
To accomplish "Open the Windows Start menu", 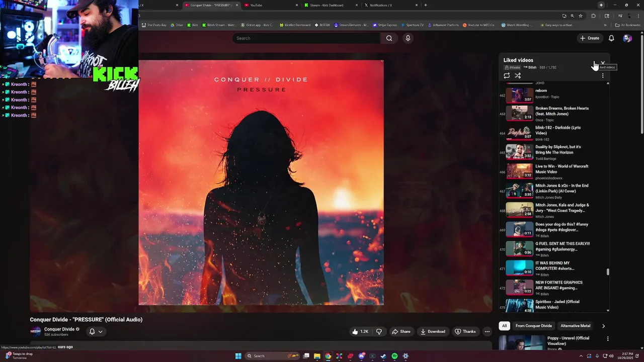I will [x=238, y=356].
